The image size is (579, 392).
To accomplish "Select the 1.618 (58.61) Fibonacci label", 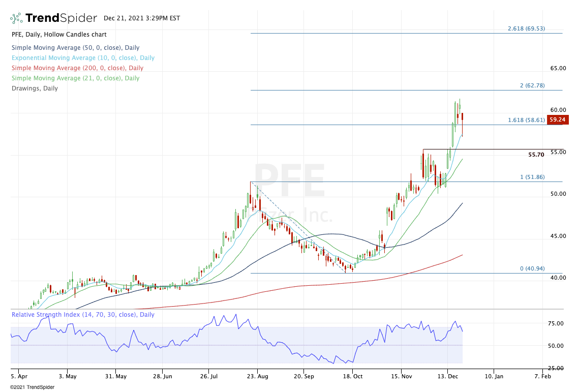I will pyautogui.click(x=526, y=120).
